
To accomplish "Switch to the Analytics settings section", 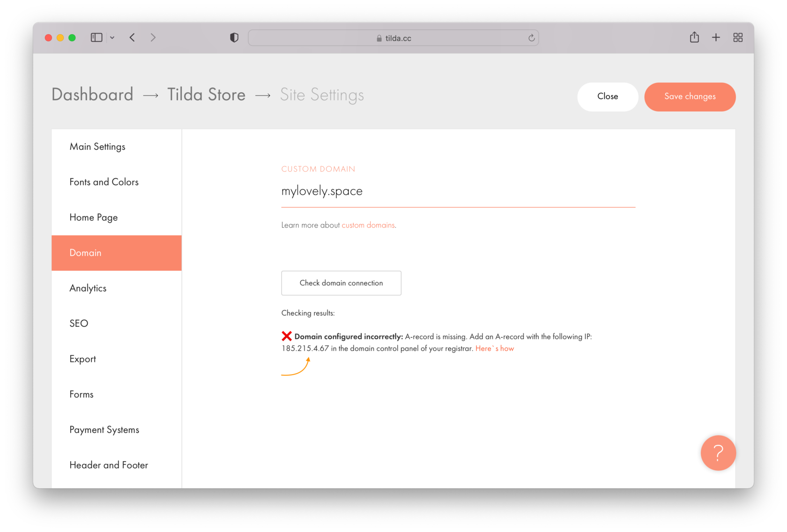I will tap(88, 288).
